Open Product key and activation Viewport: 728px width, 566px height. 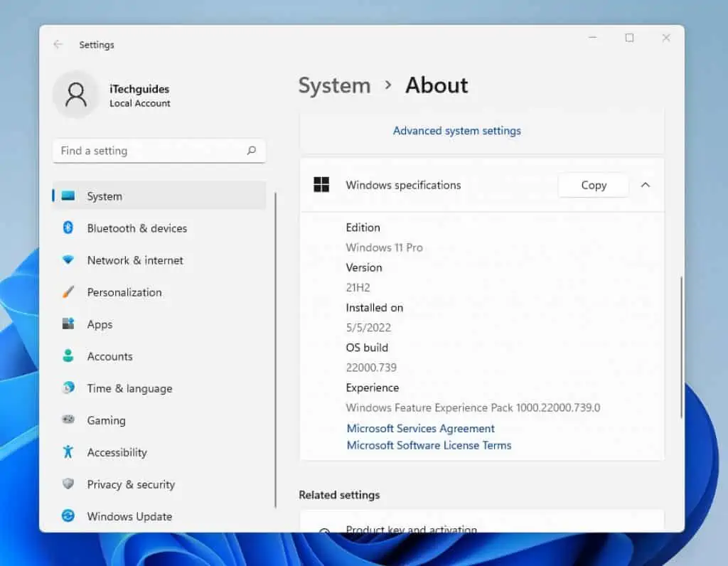tap(412, 530)
